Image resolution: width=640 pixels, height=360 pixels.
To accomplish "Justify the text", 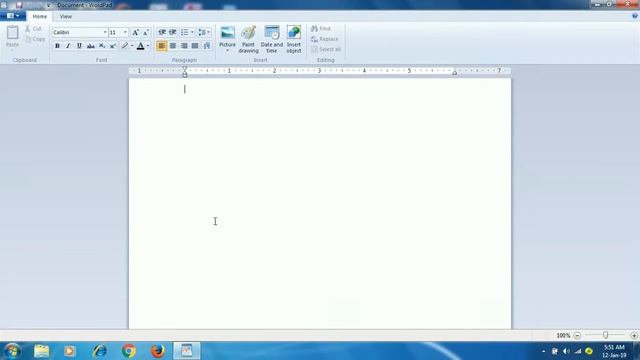I will (195, 46).
